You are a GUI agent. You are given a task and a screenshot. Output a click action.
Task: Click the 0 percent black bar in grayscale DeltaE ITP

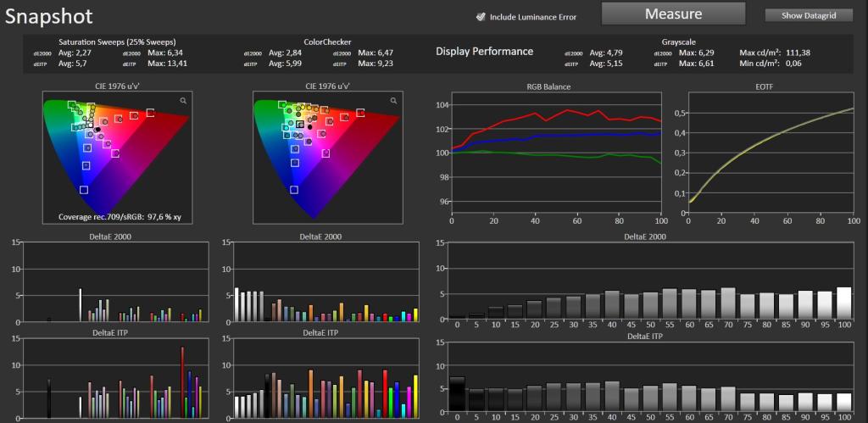[457, 393]
